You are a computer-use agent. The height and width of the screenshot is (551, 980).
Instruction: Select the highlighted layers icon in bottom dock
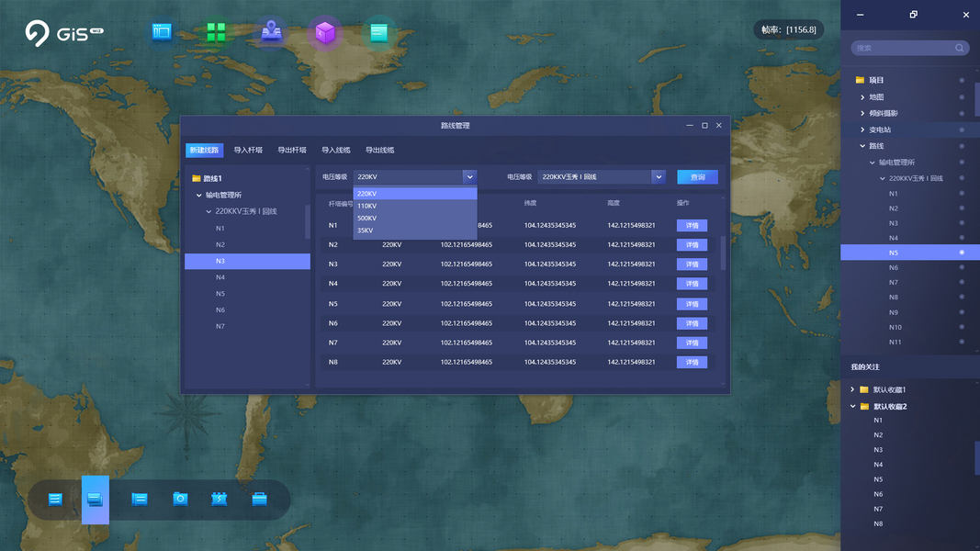tap(95, 500)
